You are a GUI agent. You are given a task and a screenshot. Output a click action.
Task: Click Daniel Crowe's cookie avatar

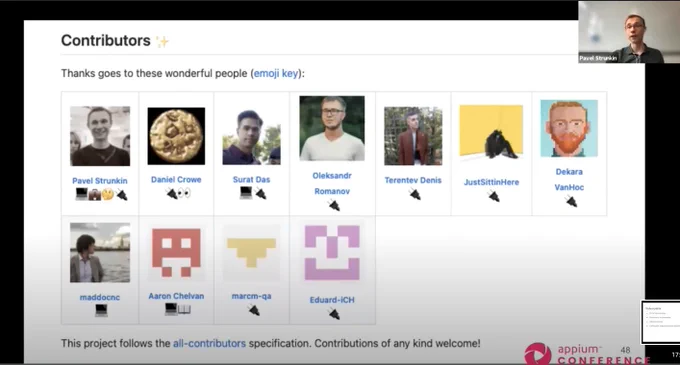tap(176, 136)
